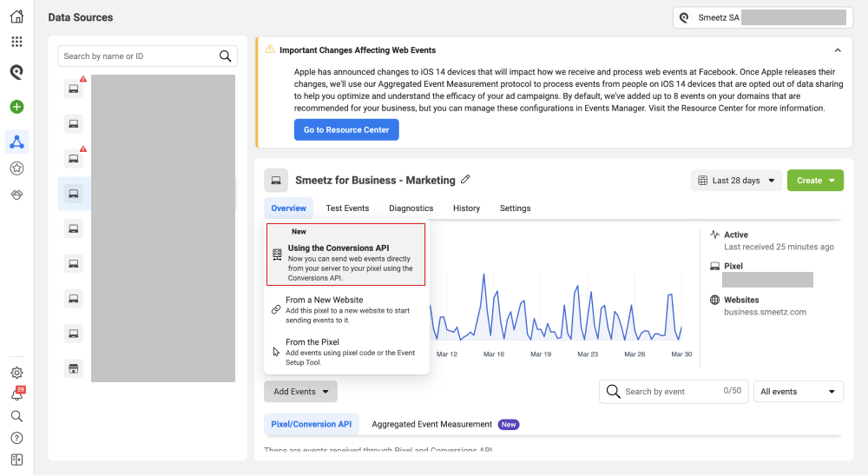Open the Settings tab
This screenshot has width=868, height=476.
point(515,208)
